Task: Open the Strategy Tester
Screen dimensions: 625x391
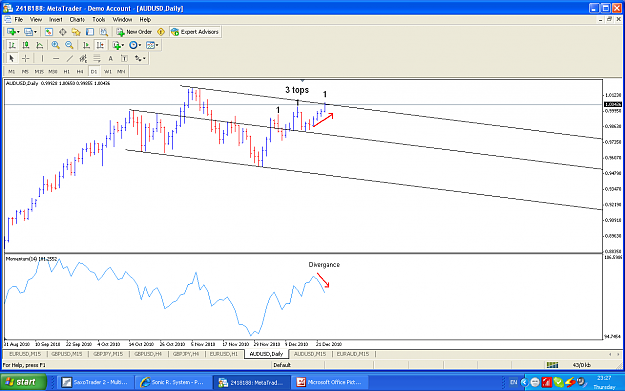Action: tap(104, 32)
